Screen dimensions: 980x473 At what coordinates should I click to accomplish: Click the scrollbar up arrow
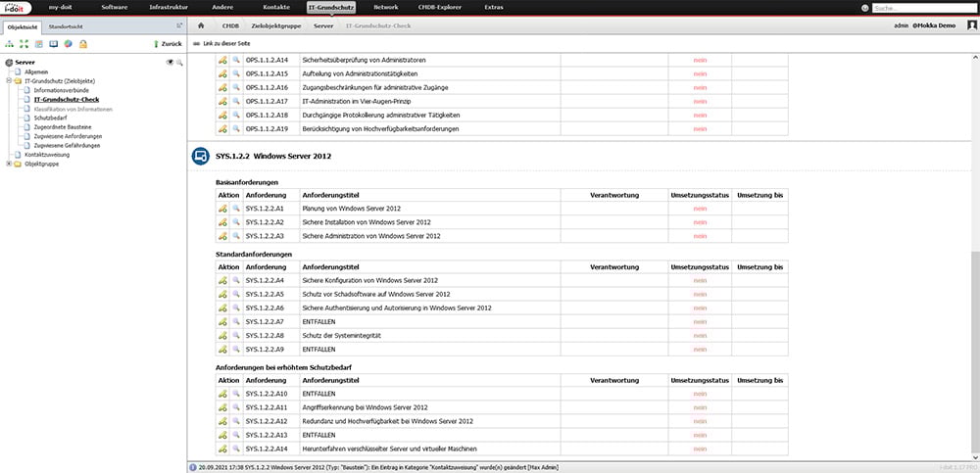pos(975,56)
